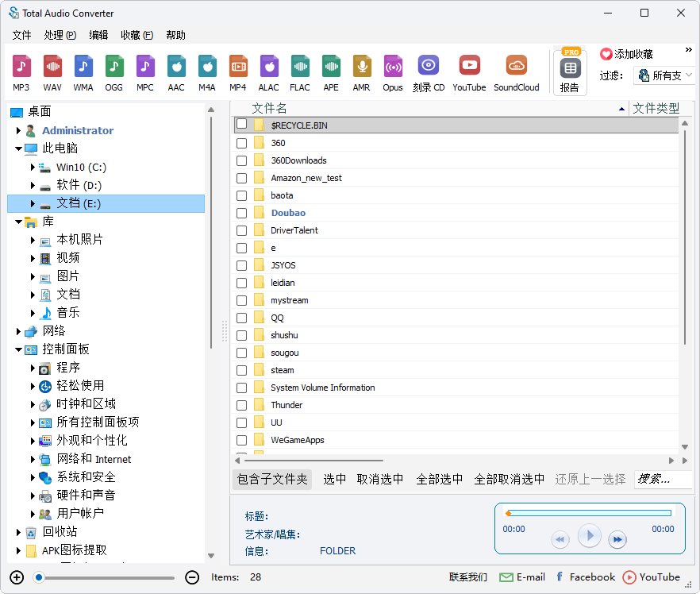Click the audio progress bar
Screen dimensions: 700x594
pos(589,513)
